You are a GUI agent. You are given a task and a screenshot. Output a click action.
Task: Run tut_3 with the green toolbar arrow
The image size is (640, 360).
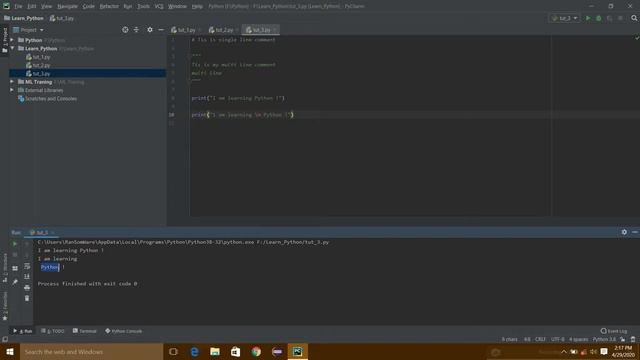click(588, 18)
